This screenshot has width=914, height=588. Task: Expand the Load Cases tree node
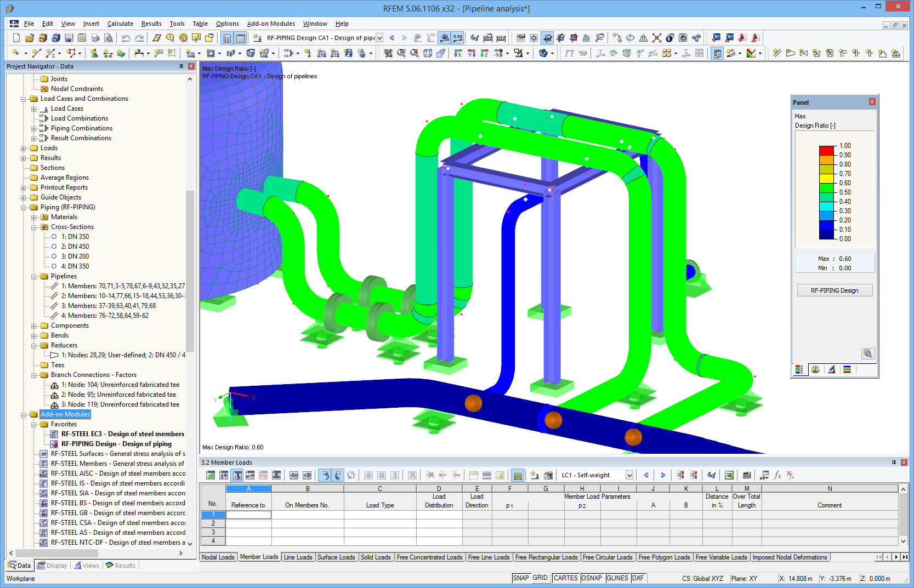34,108
